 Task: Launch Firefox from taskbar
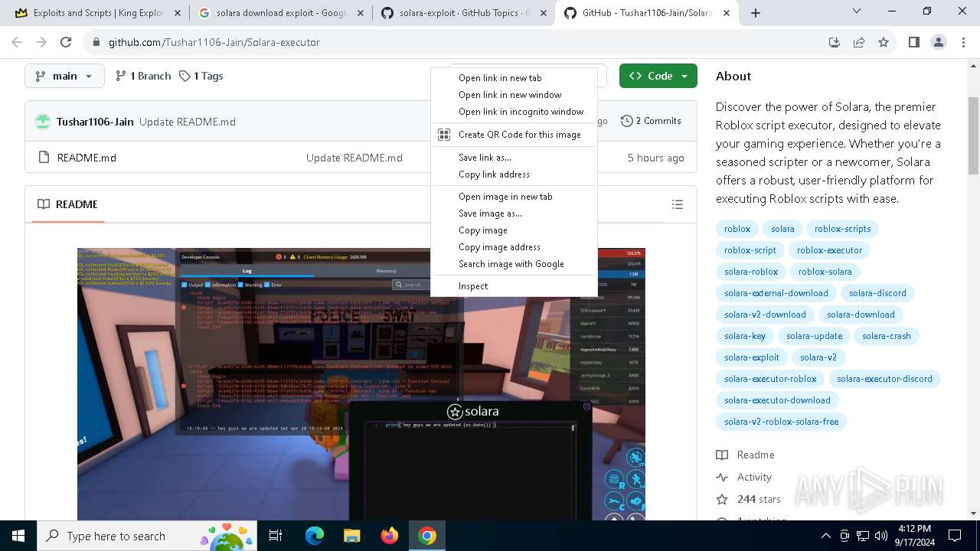(390, 536)
